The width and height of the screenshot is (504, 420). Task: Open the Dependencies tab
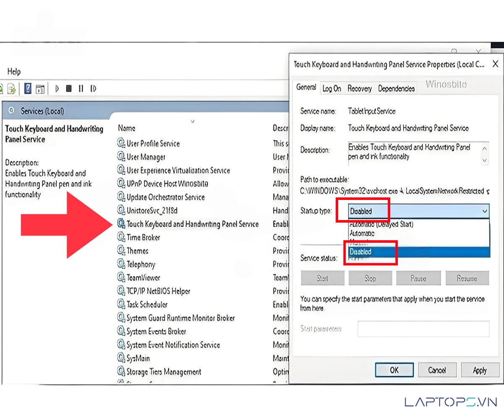pos(396,89)
